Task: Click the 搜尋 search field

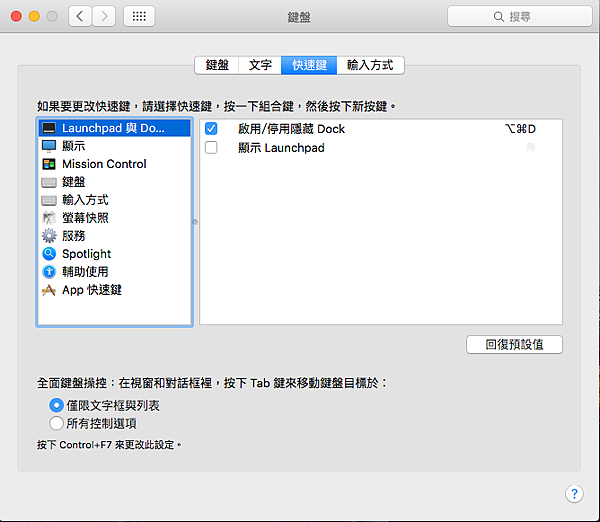Action: coord(520,16)
